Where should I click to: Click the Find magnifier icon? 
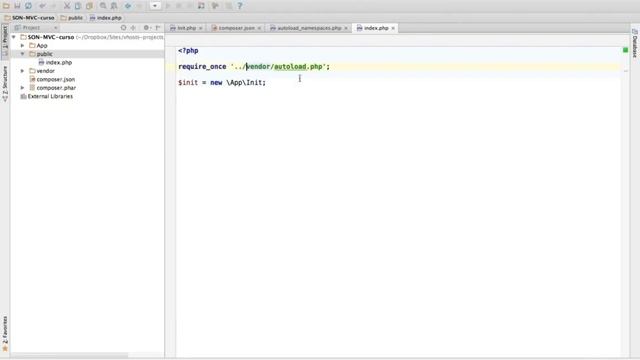[x=103, y=6]
